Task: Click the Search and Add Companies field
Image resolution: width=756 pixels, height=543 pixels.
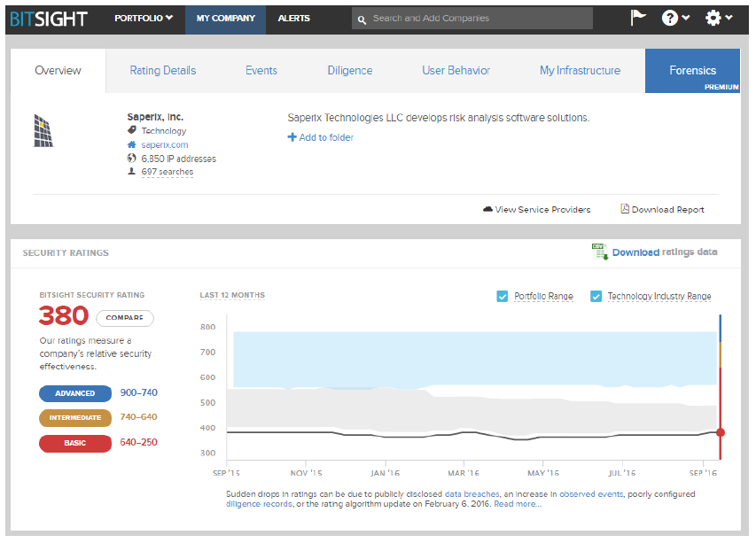Action: [x=472, y=19]
